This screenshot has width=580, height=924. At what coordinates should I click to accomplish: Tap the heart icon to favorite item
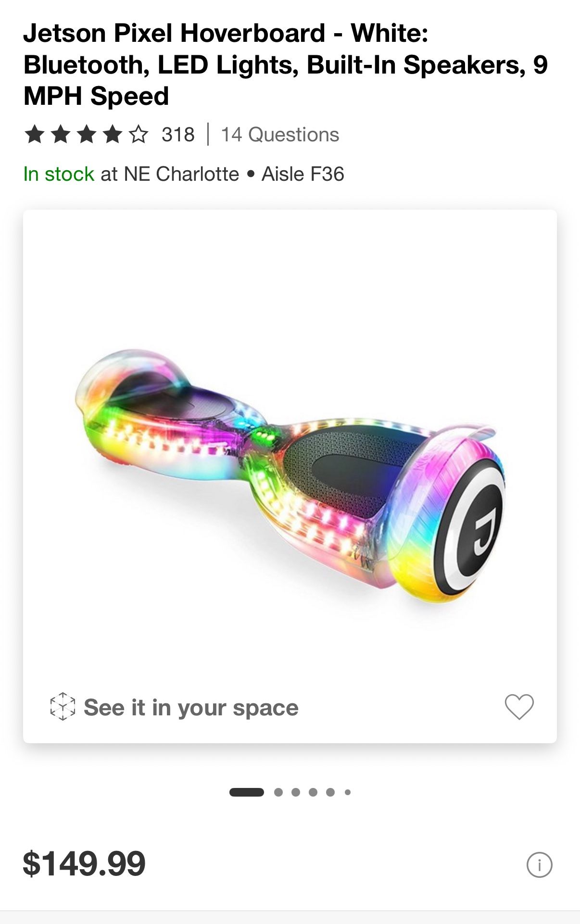(519, 707)
